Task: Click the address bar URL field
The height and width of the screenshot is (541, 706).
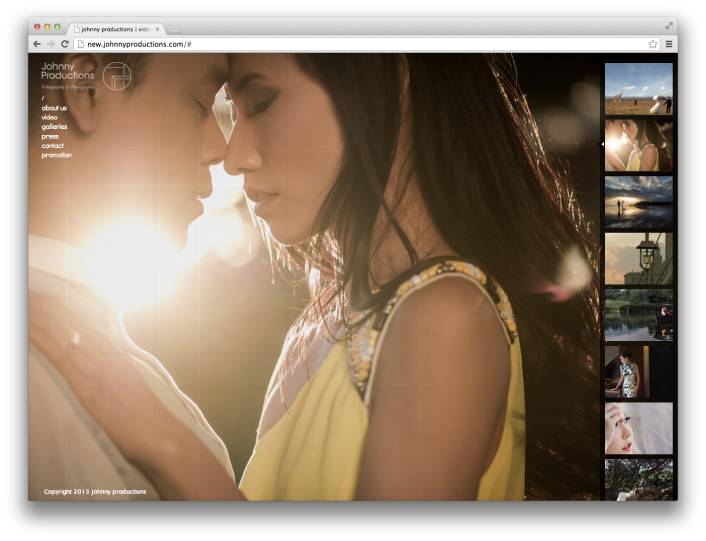Action: (x=365, y=44)
